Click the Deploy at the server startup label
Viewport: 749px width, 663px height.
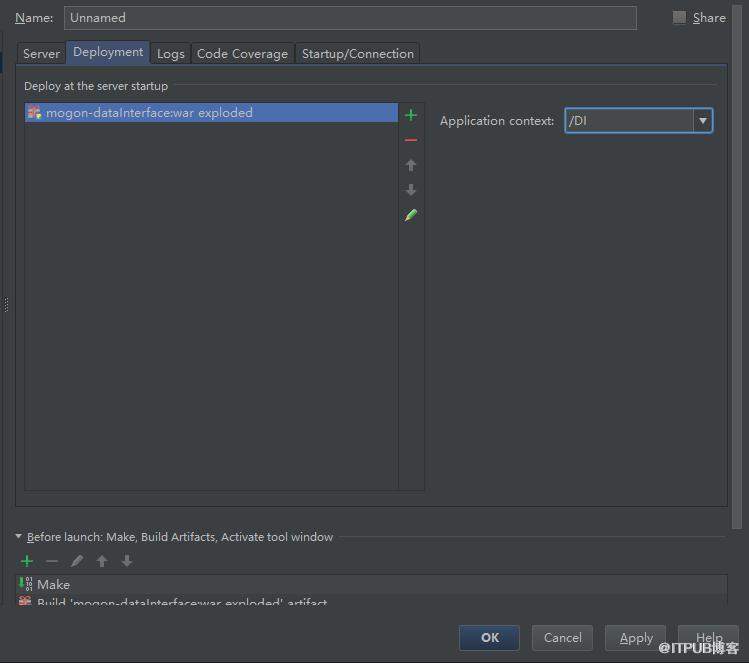click(x=96, y=86)
